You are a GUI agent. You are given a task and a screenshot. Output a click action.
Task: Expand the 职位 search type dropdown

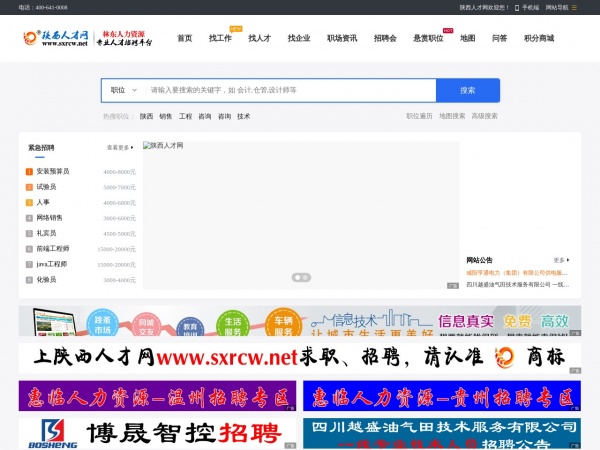[124, 90]
